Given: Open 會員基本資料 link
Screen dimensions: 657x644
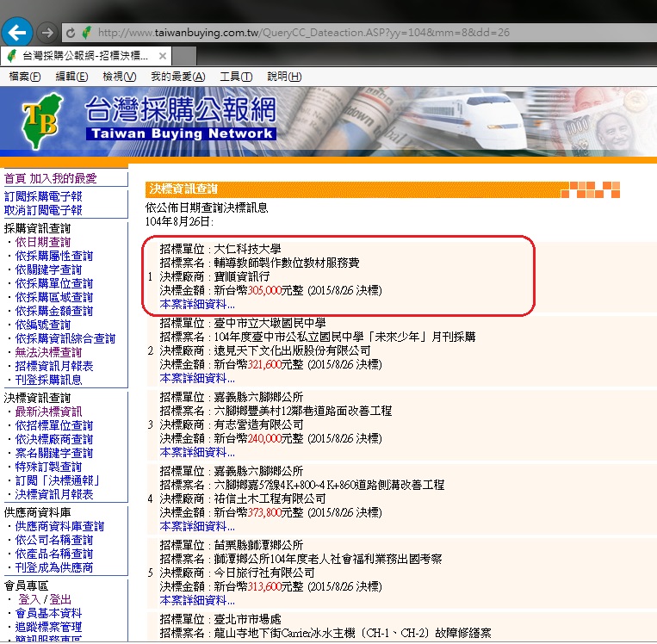Looking at the screenshot, I should click(48, 613).
